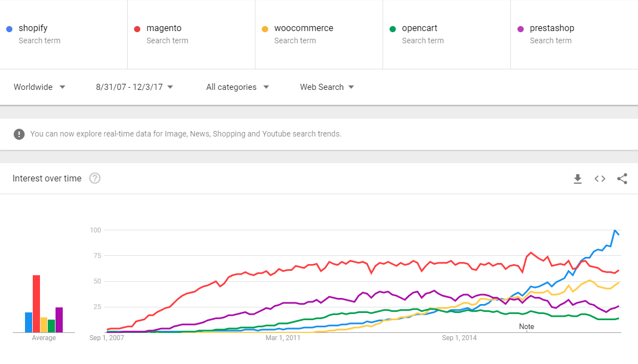Select the blue shopify color marker
638x364 pixels.
tap(8, 28)
